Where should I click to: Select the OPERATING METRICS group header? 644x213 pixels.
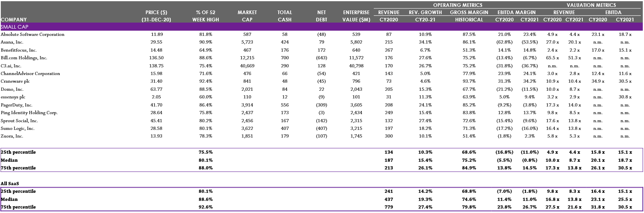458,5
